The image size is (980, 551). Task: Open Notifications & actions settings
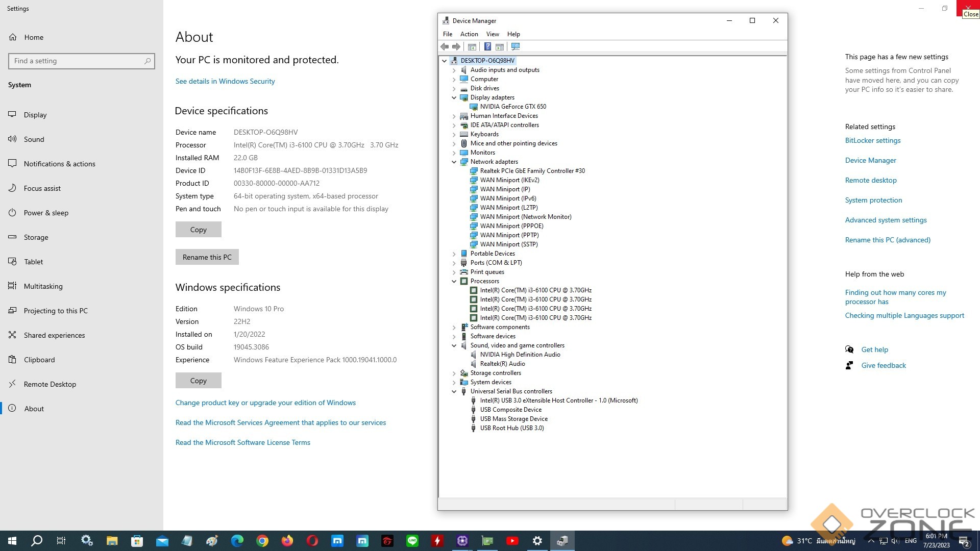click(59, 164)
